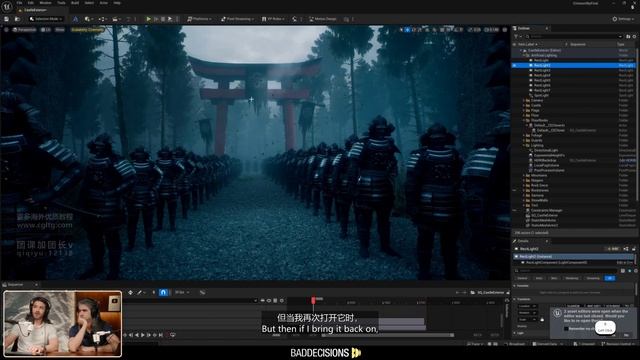Click the Perspective viewport button
Viewport: 640px width, 360px height.
(24, 30)
